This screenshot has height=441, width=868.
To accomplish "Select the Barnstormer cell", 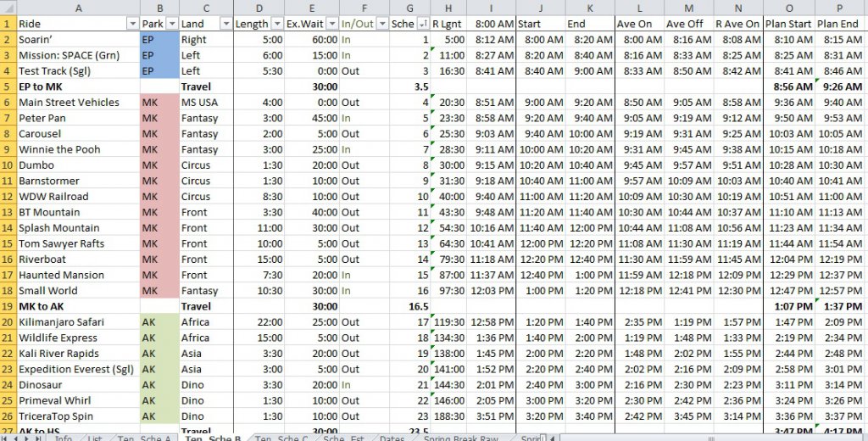I will (x=78, y=181).
